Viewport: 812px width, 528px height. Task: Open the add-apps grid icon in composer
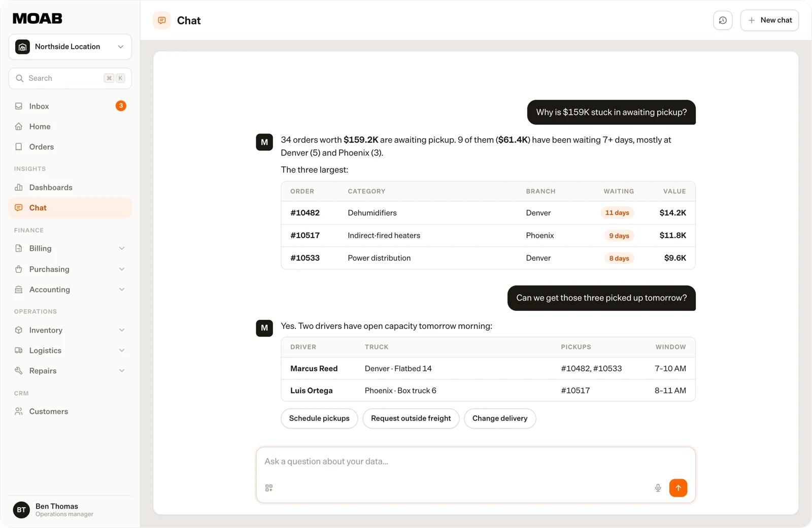[x=269, y=488]
